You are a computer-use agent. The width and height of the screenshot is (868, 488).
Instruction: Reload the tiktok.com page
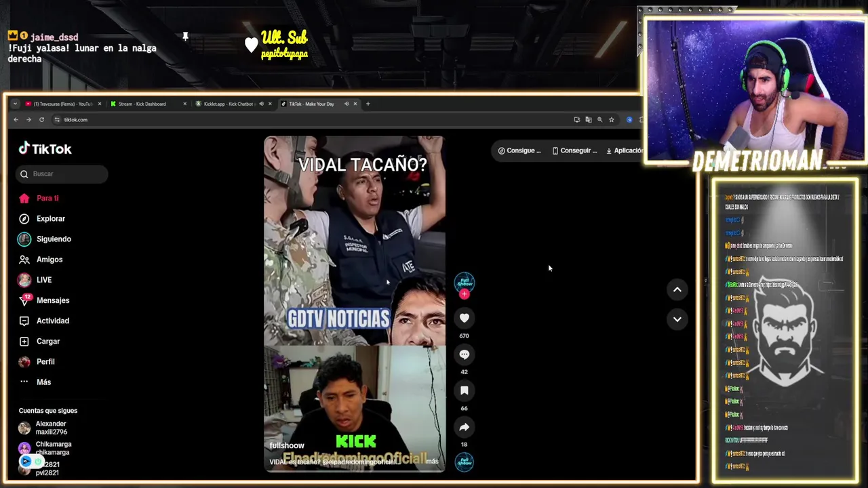click(x=41, y=120)
